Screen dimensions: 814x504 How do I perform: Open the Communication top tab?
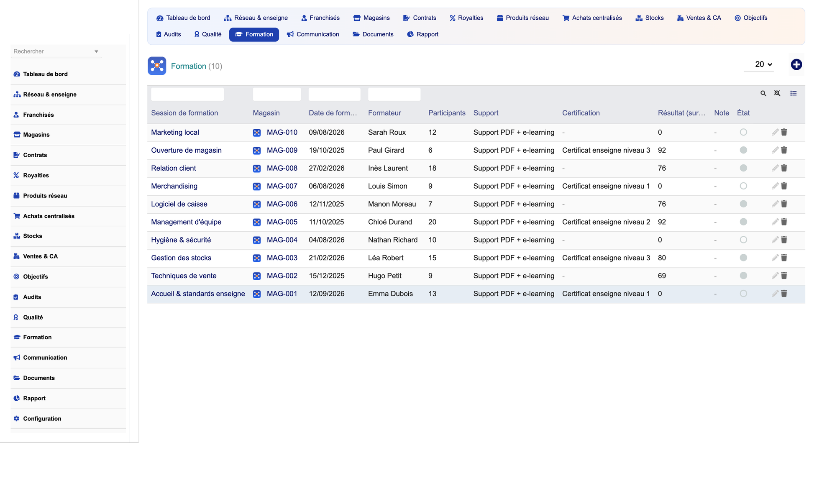tap(313, 34)
